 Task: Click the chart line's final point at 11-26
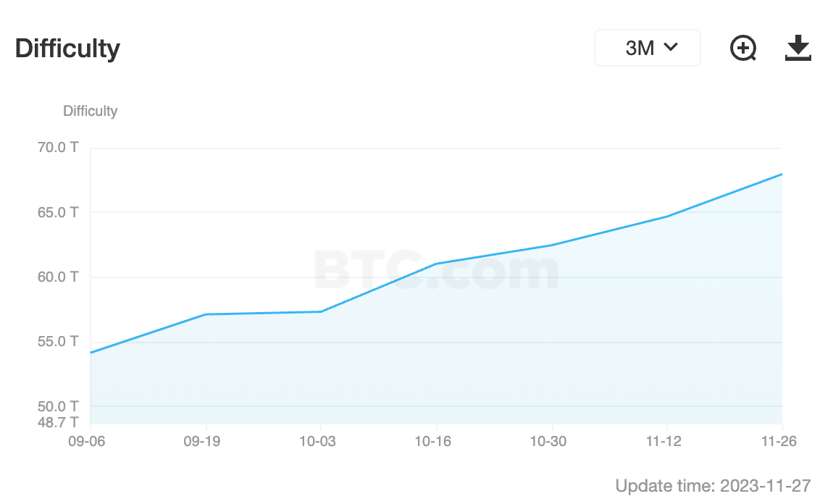[x=782, y=174]
